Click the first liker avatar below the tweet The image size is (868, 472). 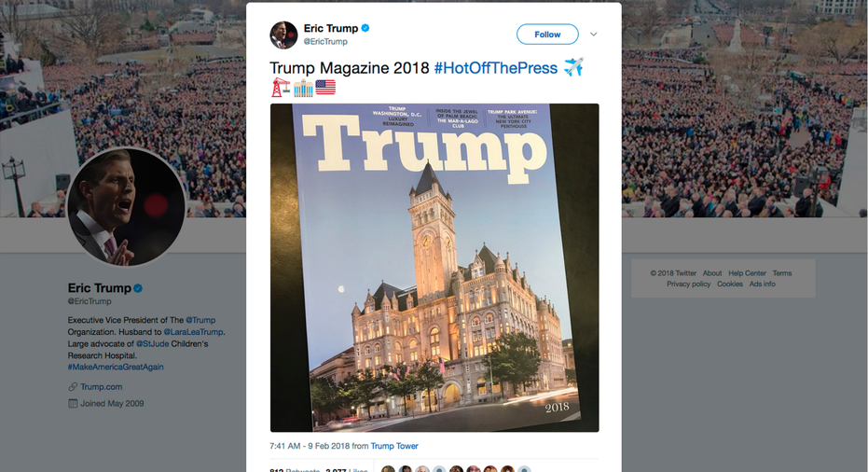click(x=389, y=469)
